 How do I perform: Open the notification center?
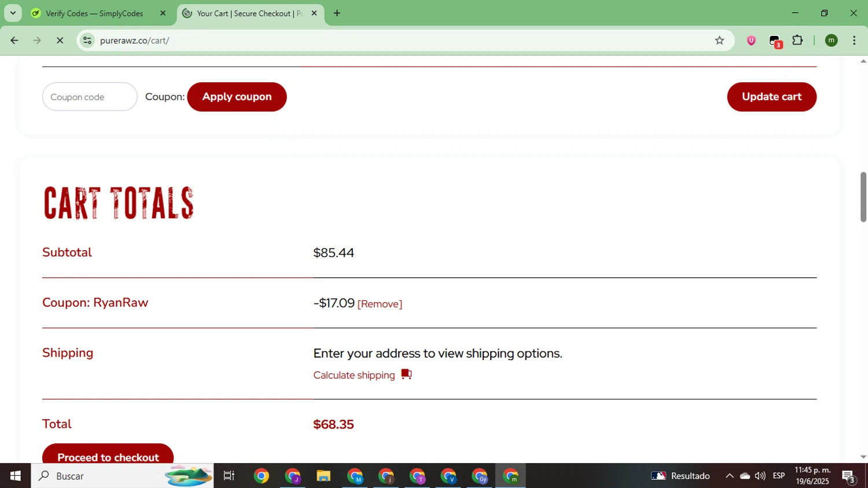click(849, 477)
